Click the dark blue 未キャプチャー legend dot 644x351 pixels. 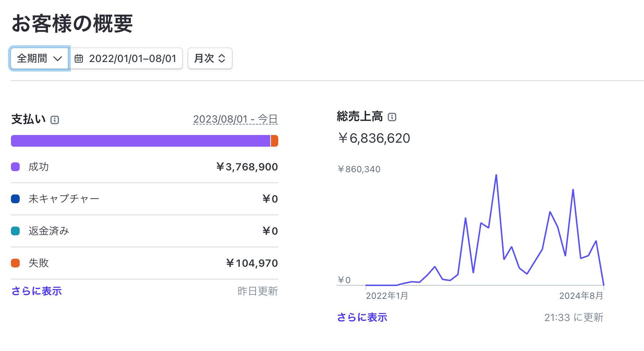pos(15,199)
